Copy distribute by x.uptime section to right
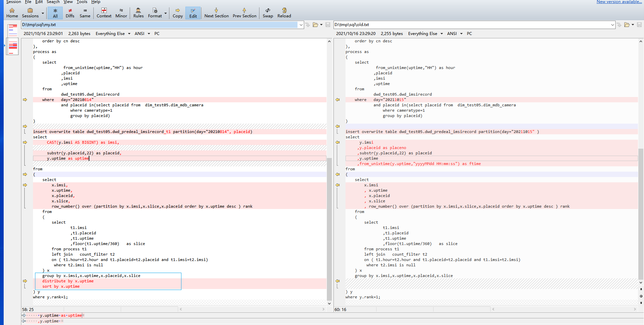This screenshot has height=325, width=644. [x=25, y=281]
